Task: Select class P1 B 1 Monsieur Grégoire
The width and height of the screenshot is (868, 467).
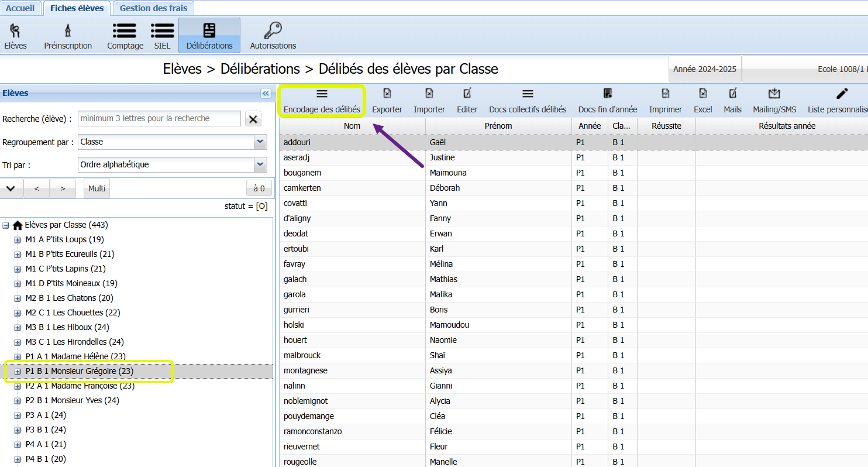Action: click(x=80, y=371)
